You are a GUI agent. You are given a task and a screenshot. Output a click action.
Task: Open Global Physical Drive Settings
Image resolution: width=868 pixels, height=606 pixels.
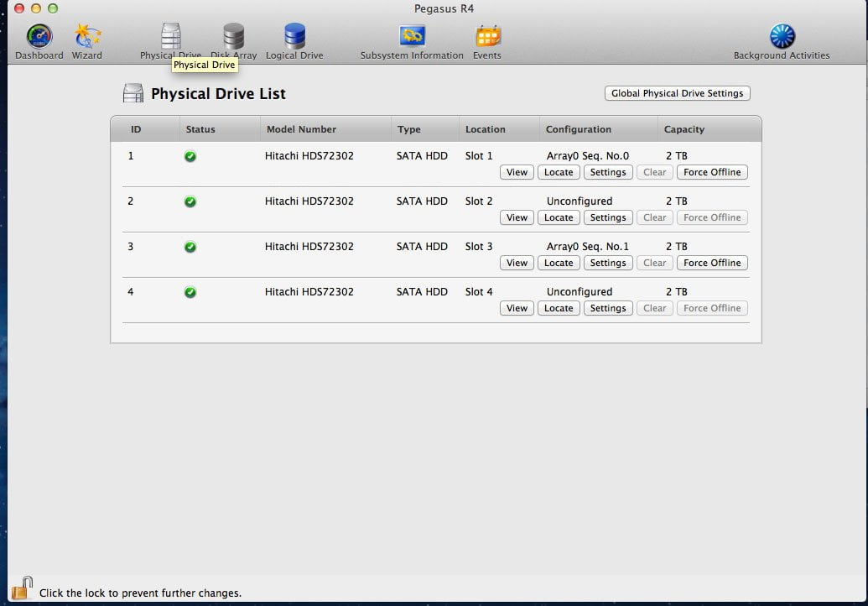coord(677,93)
